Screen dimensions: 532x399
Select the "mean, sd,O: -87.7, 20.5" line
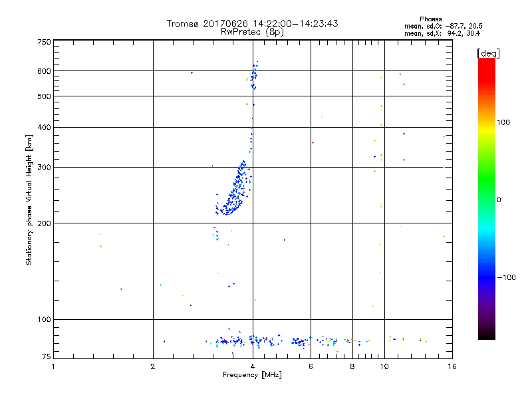click(443, 26)
